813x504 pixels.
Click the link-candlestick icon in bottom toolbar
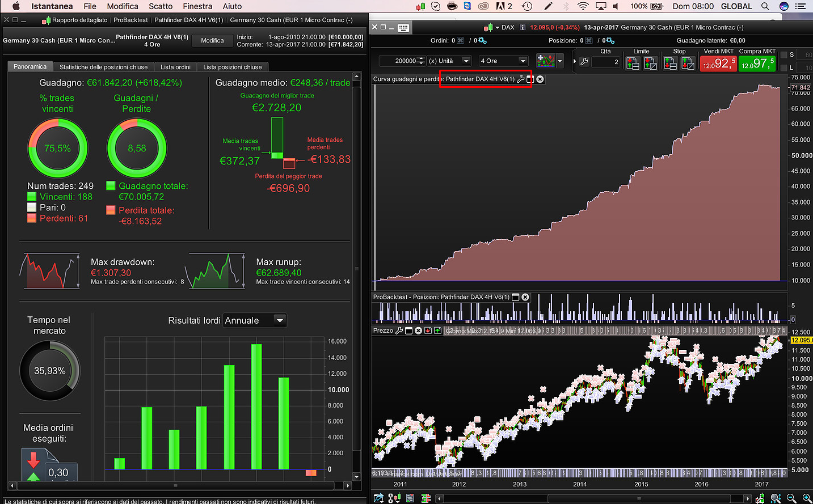click(x=394, y=498)
